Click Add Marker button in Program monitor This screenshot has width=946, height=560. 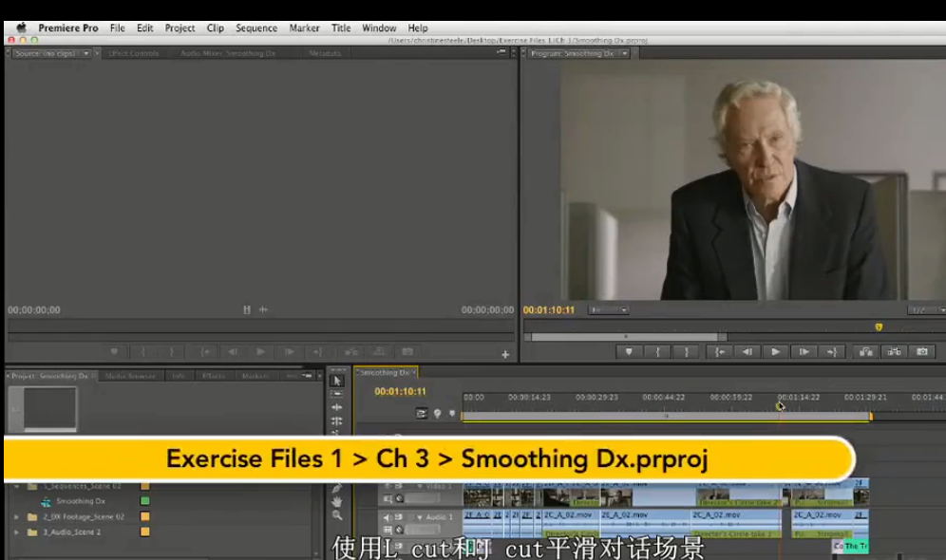click(x=628, y=351)
